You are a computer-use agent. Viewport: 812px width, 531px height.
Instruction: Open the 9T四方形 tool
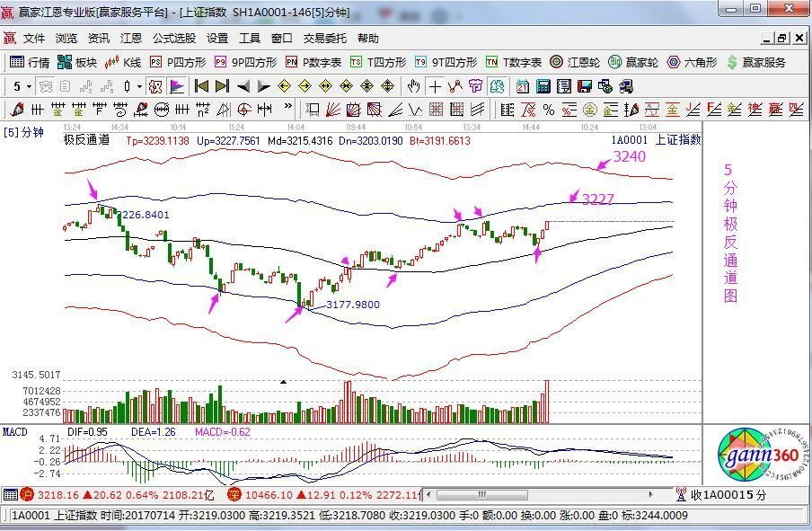click(446, 62)
